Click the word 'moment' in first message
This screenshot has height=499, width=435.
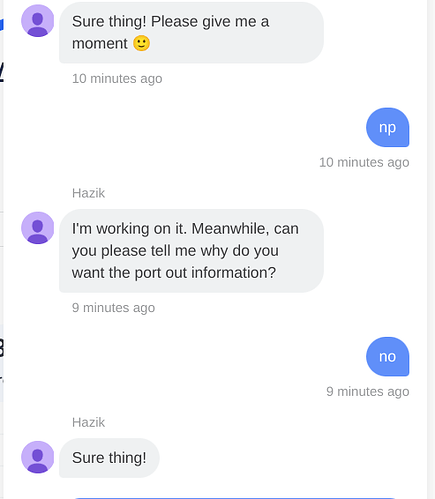(x=100, y=44)
